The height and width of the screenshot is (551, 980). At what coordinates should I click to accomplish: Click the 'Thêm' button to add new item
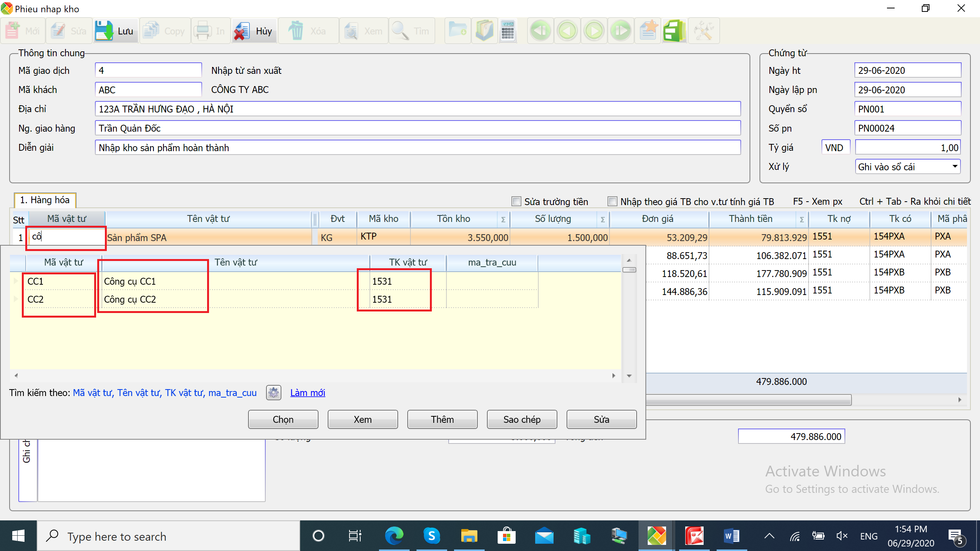coord(441,420)
